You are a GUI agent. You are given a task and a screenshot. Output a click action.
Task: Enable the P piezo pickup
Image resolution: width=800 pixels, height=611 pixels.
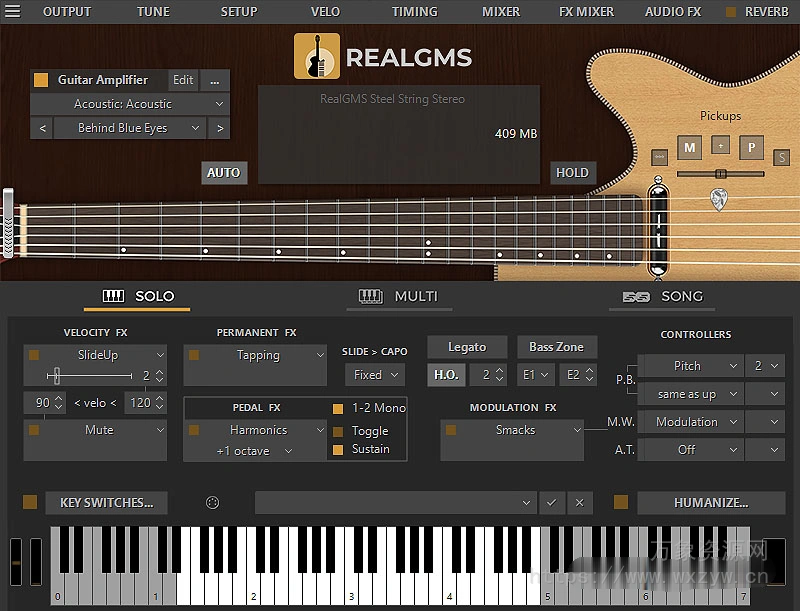(x=752, y=147)
